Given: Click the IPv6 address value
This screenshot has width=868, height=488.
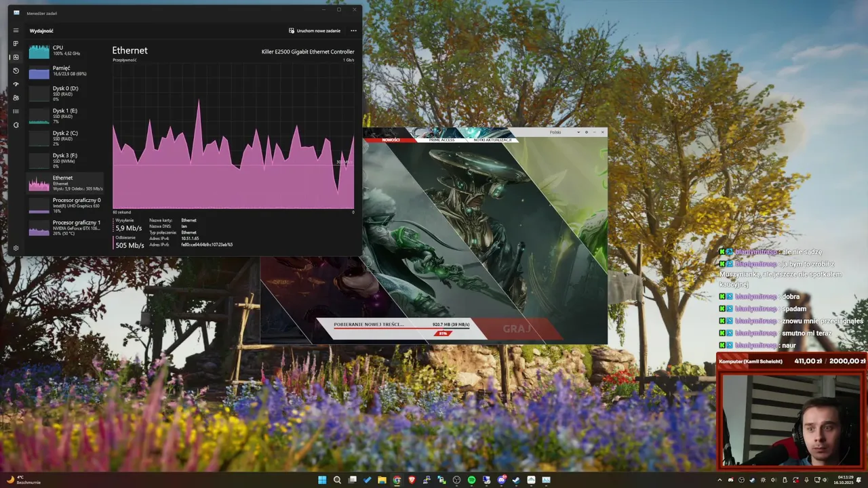Looking at the screenshot, I should pyautogui.click(x=207, y=245).
